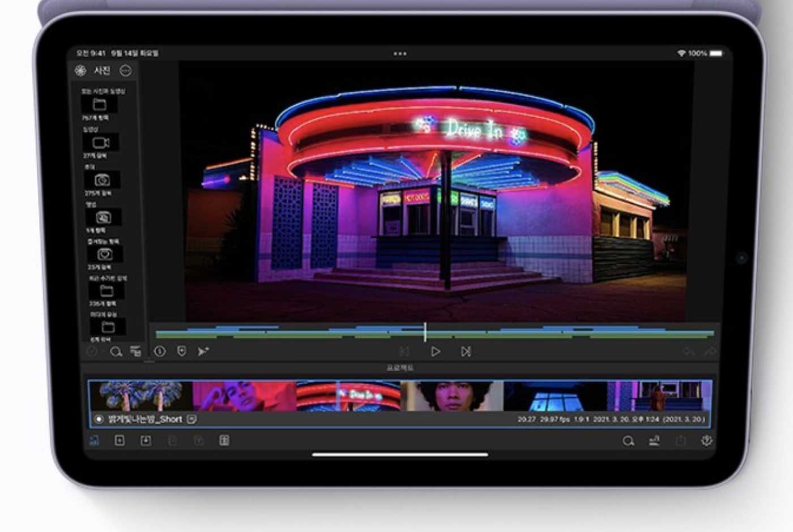The width and height of the screenshot is (793, 532).
Task: Jump to previous clip with skip-back button
Action: tap(404, 351)
